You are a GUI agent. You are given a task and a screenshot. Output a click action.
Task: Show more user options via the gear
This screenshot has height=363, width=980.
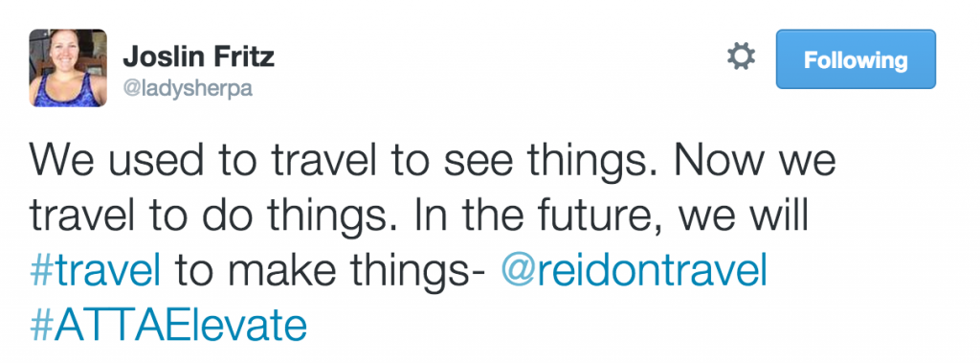coord(741,58)
